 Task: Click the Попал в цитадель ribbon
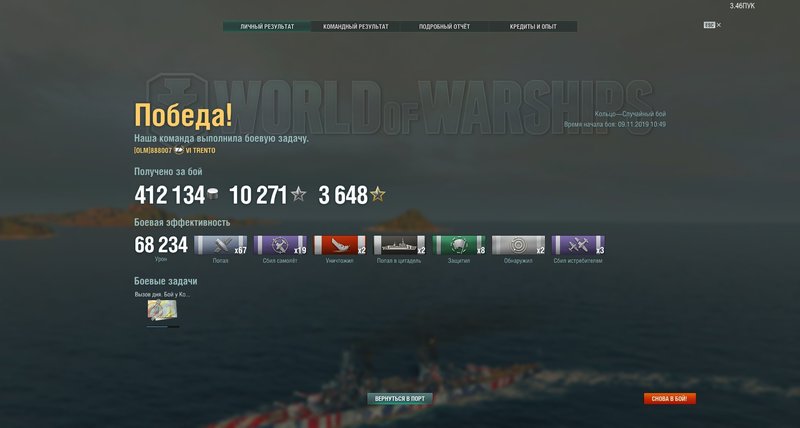tap(399, 245)
